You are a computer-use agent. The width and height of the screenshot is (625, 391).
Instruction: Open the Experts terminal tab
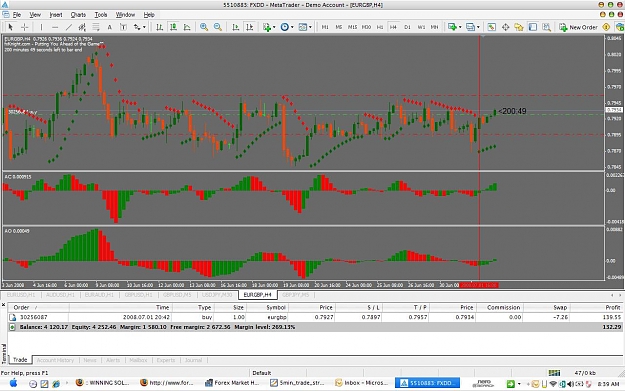coord(166,360)
